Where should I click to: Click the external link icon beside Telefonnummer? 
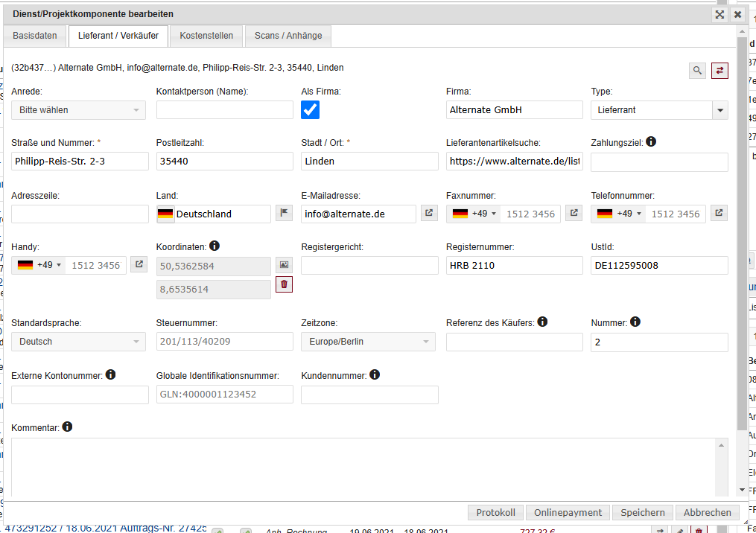click(719, 214)
